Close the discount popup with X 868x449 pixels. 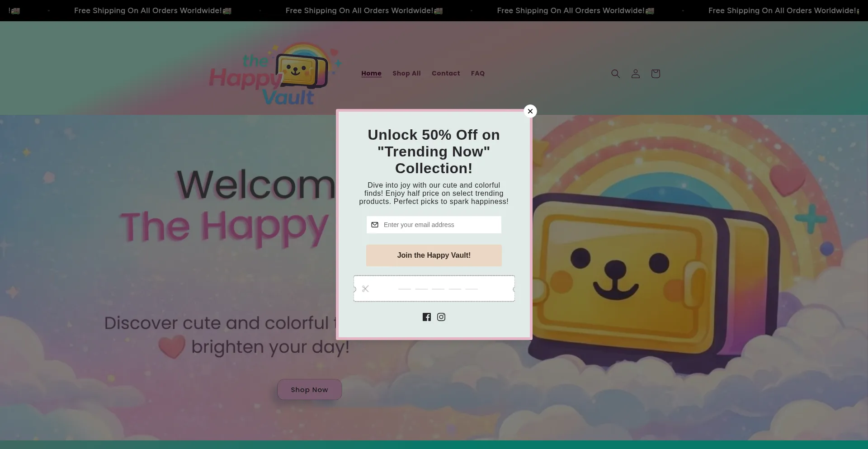[x=530, y=111]
